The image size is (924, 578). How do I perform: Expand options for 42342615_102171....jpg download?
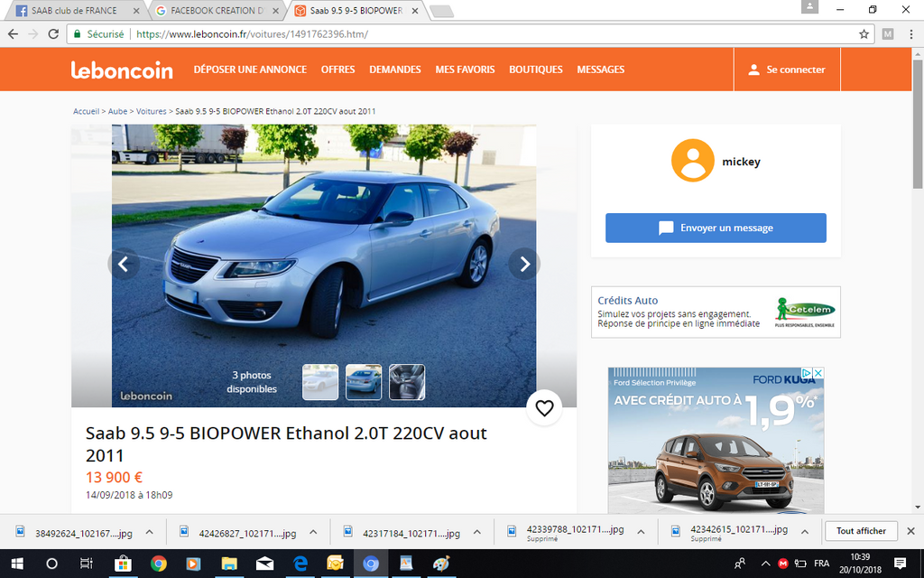click(805, 532)
